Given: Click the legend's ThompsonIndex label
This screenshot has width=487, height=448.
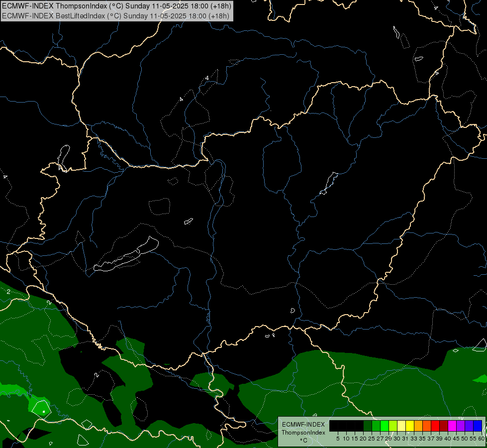Looking at the screenshot, I should coord(303,433).
